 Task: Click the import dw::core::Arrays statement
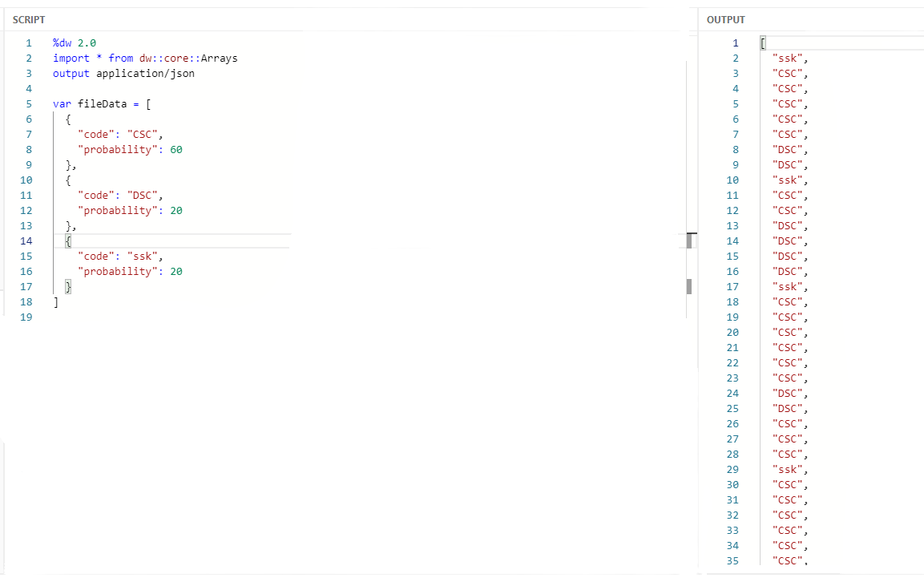click(144, 58)
